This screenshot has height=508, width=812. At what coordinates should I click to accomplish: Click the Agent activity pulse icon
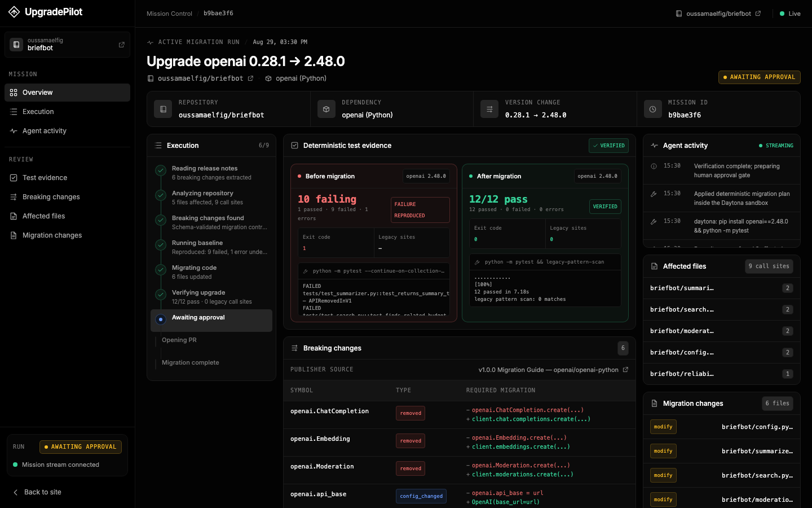[654, 146]
